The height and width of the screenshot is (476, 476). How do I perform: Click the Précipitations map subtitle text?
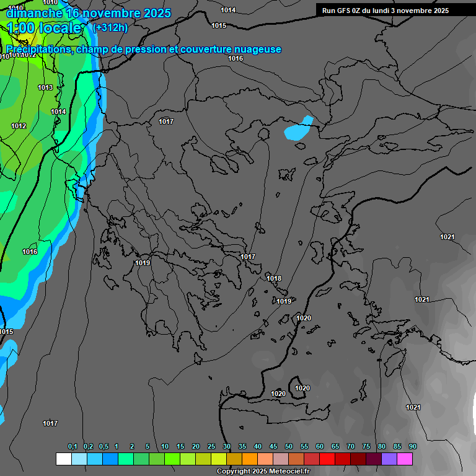(x=143, y=49)
